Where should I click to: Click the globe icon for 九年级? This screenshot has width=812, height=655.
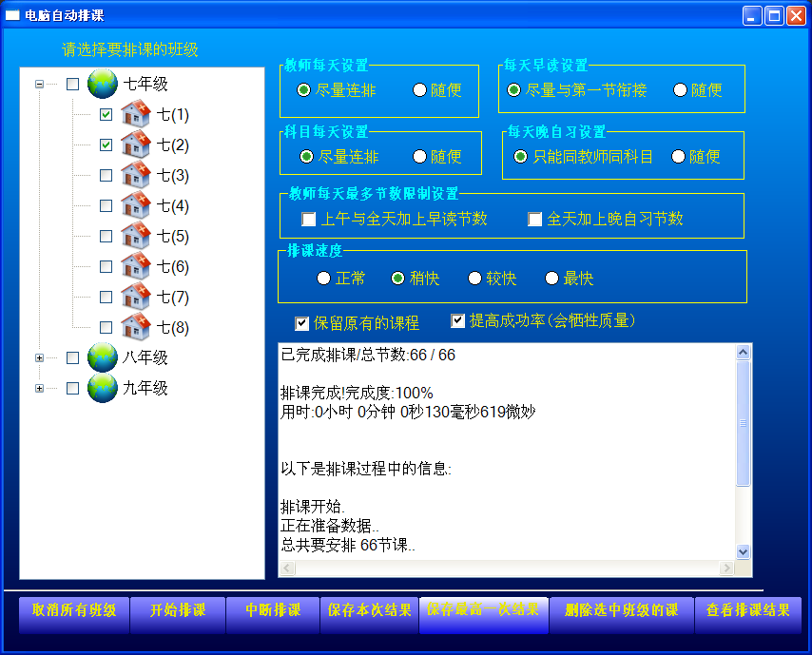103,388
